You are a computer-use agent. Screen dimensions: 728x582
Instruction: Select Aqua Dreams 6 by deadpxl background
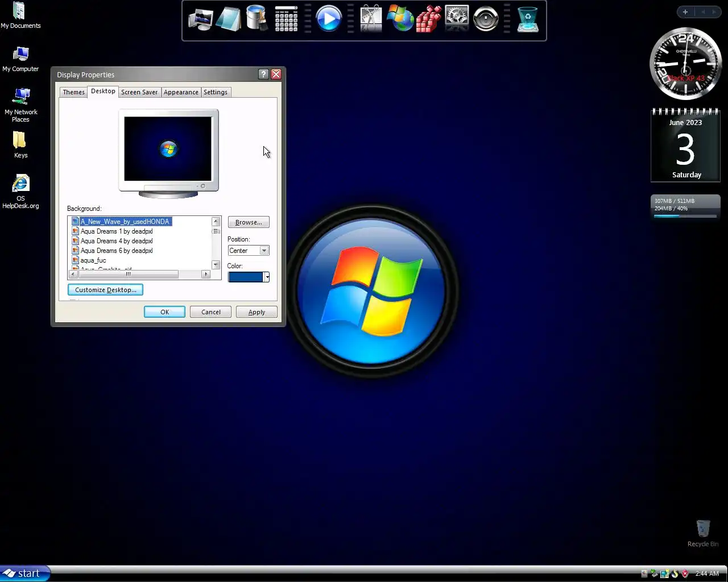point(117,251)
